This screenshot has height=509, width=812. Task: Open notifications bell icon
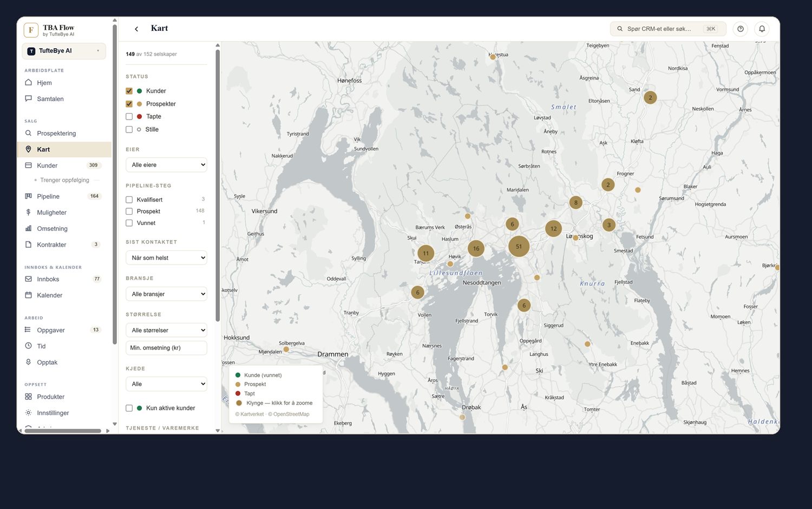coord(762,29)
